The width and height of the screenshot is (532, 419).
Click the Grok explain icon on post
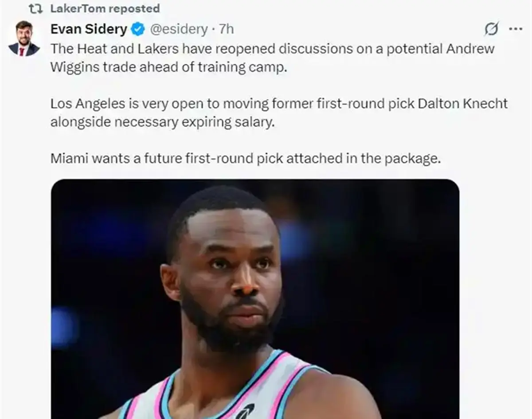[x=491, y=29]
